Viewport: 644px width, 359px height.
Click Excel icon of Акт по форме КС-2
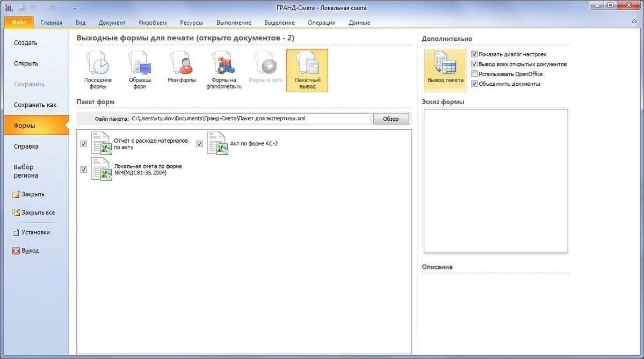pyautogui.click(x=218, y=143)
